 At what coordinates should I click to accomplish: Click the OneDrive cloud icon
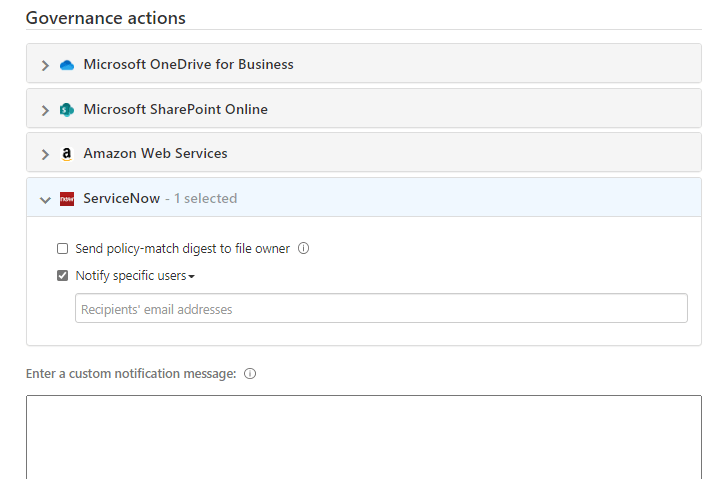67,65
